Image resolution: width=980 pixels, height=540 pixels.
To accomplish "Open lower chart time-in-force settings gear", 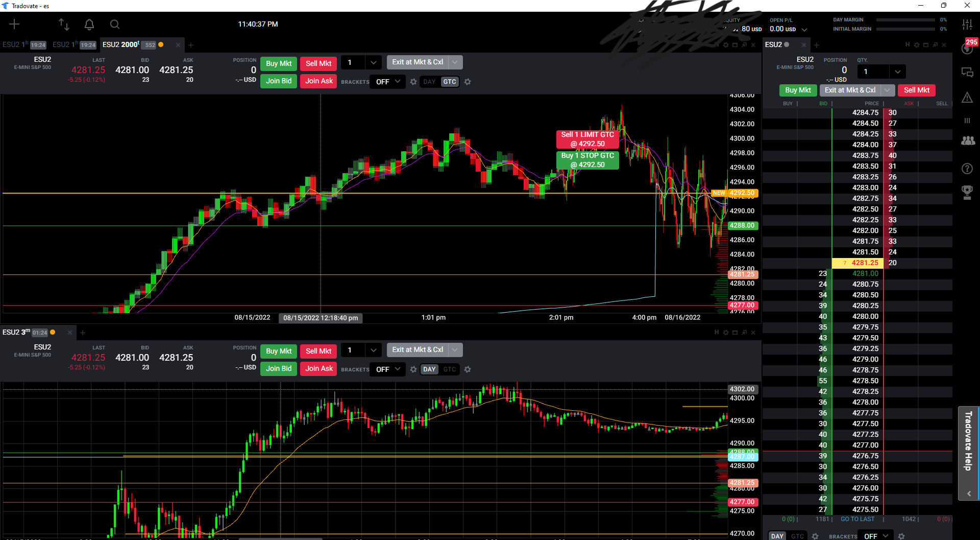I will coord(468,369).
